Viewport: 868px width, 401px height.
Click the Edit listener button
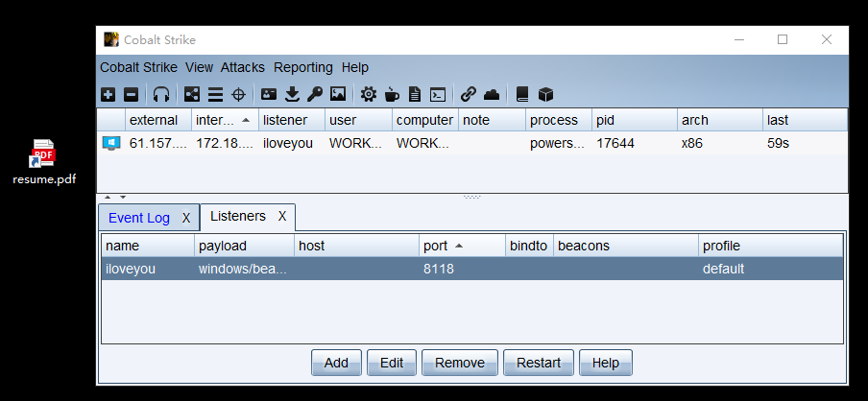[392, 363]
